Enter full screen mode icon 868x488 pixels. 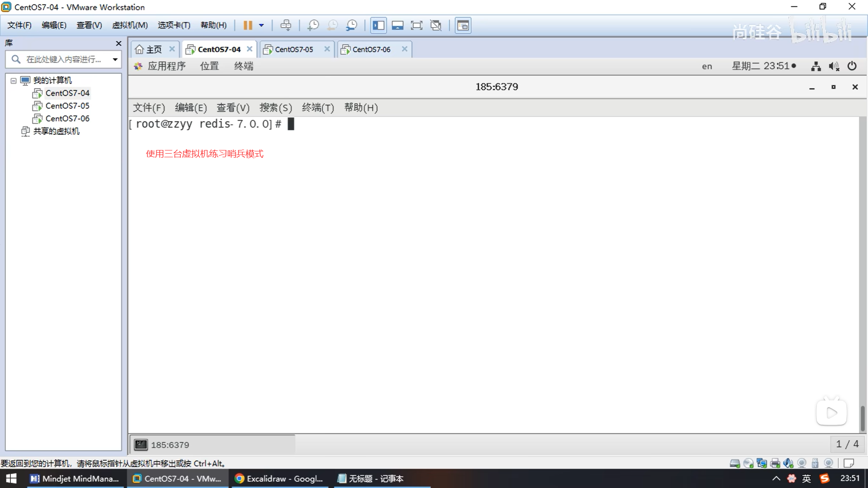(x=416, y=25)
